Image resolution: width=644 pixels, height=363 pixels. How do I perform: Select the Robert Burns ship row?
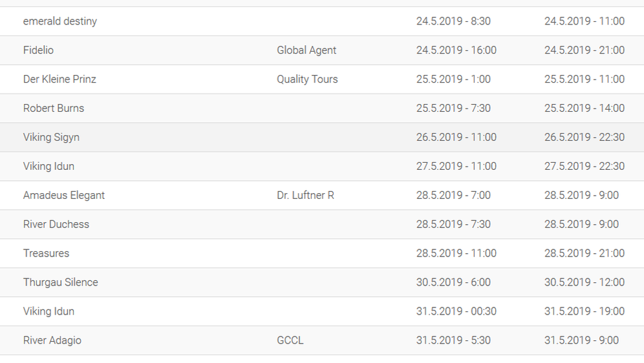coord(322,109)
